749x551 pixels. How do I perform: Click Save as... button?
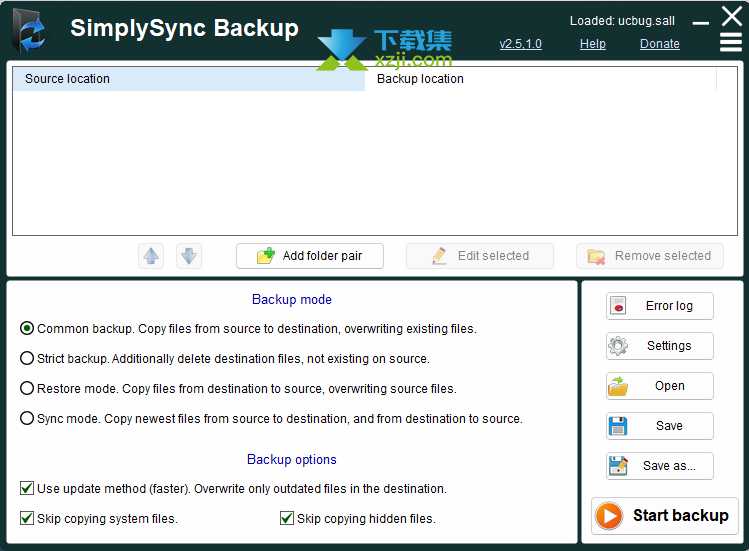point(660,466)
